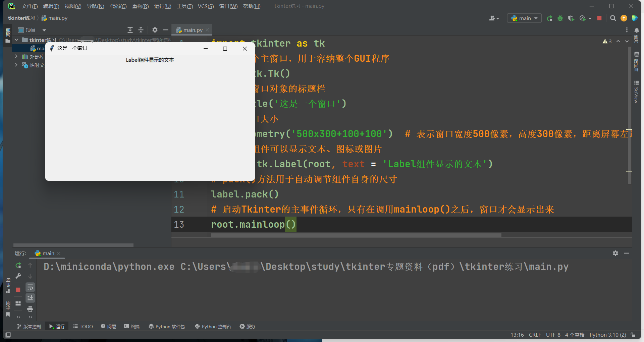Open run configuration wrench in Run panel
Image resolution: width=644 pixels, height=342 pixels.
point(18,276)
